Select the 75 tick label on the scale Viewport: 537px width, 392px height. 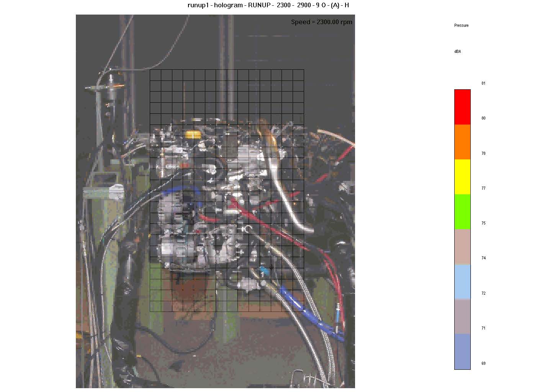pyautogui.click(x=483, y=223)
